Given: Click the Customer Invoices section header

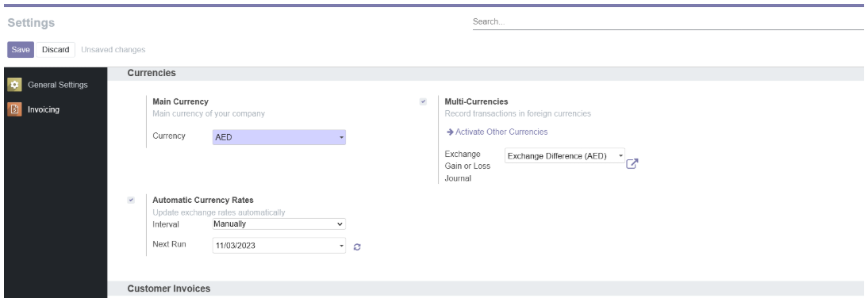Looking at the screenshot, I should click(x=169, y=288).
